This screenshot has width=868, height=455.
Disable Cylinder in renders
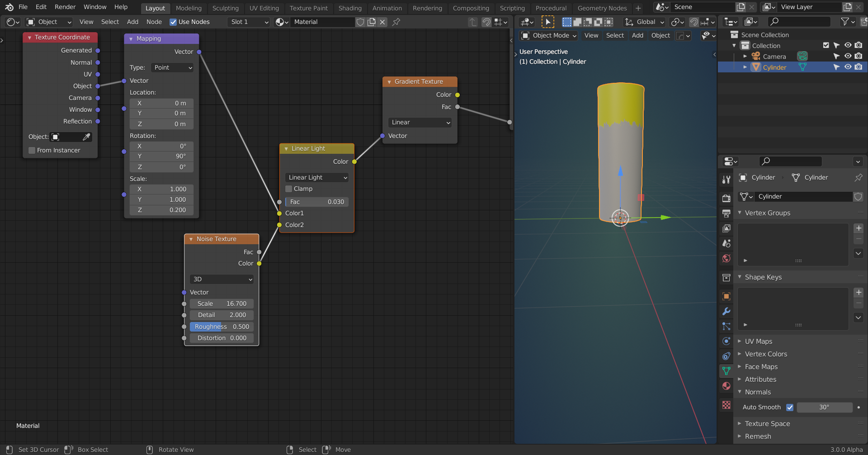click(x=859, y=67)
